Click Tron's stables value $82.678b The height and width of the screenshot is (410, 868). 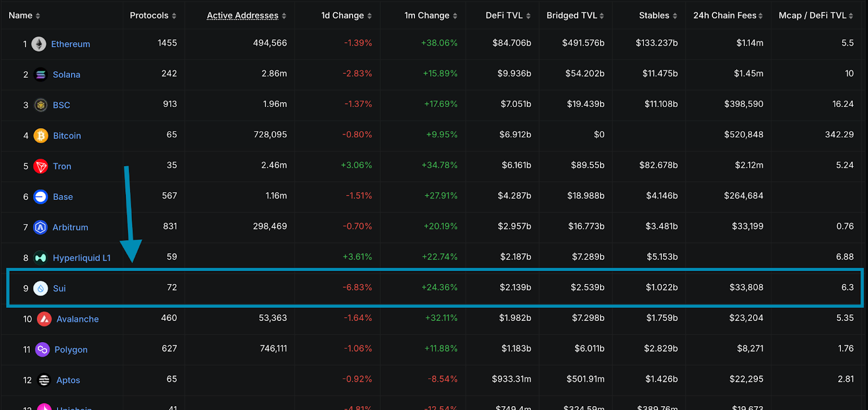658,165
